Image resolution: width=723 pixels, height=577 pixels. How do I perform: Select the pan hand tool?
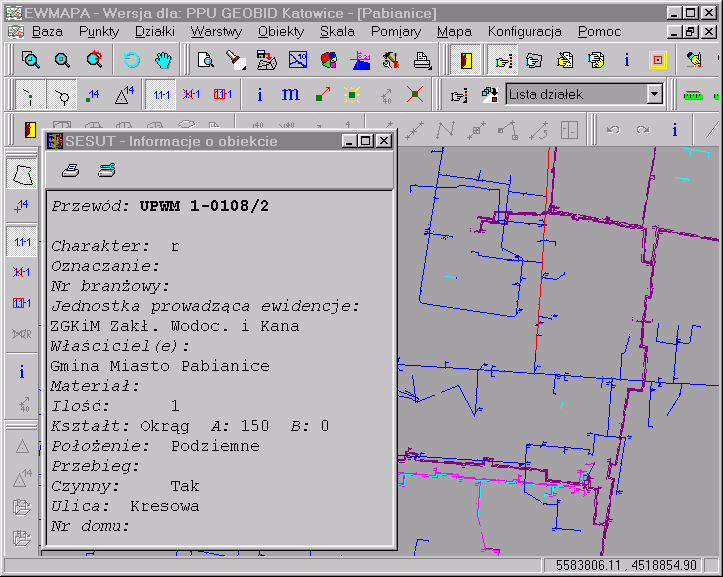click(x=163, y=60)
